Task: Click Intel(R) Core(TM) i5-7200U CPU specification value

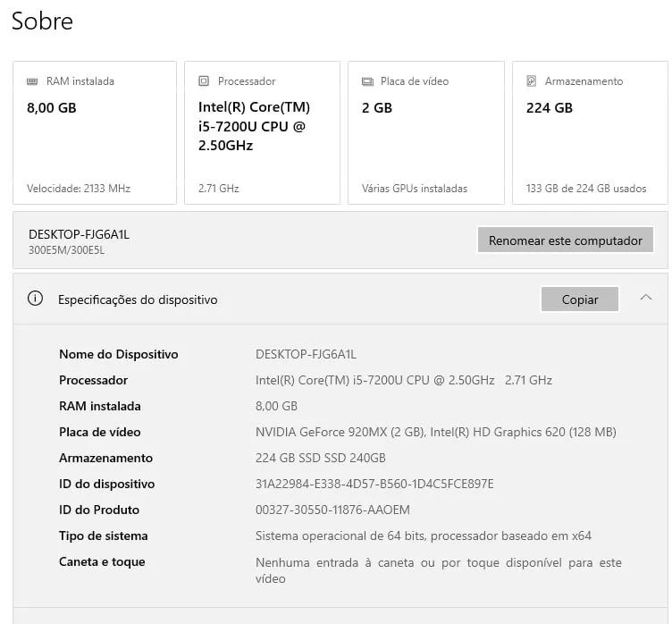Action: point(404,380)
